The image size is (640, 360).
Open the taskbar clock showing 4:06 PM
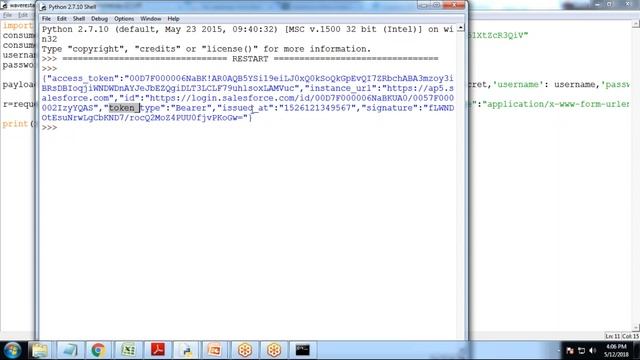point(616,351)
